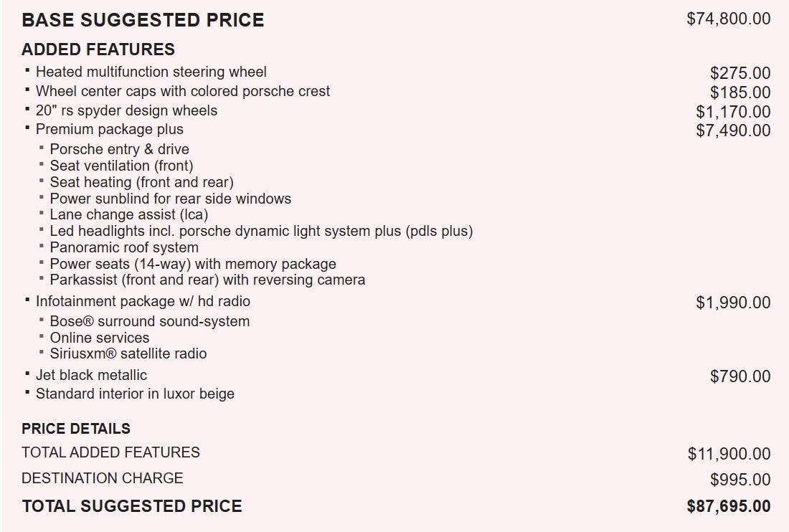Image resolution: width=789 pixels, height=532 pixels.
Task: Click Seat ventilation (front) entry
Action: pyautogui.click(x=121, y=166)
